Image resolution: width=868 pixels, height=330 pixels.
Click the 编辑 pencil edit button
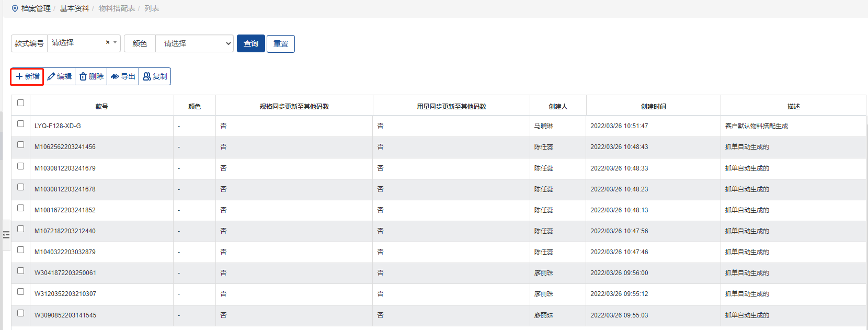pyautogui.click(x=60, y=76)
